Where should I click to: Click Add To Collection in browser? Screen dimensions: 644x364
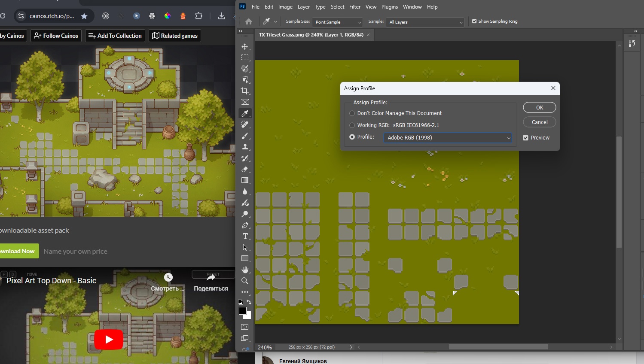click(x=115, y=36)
